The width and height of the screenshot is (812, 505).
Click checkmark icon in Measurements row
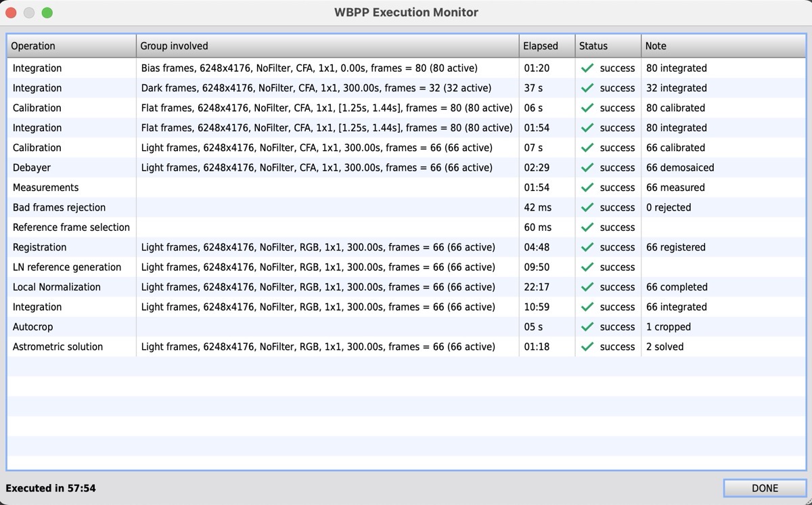coord(587,188)
